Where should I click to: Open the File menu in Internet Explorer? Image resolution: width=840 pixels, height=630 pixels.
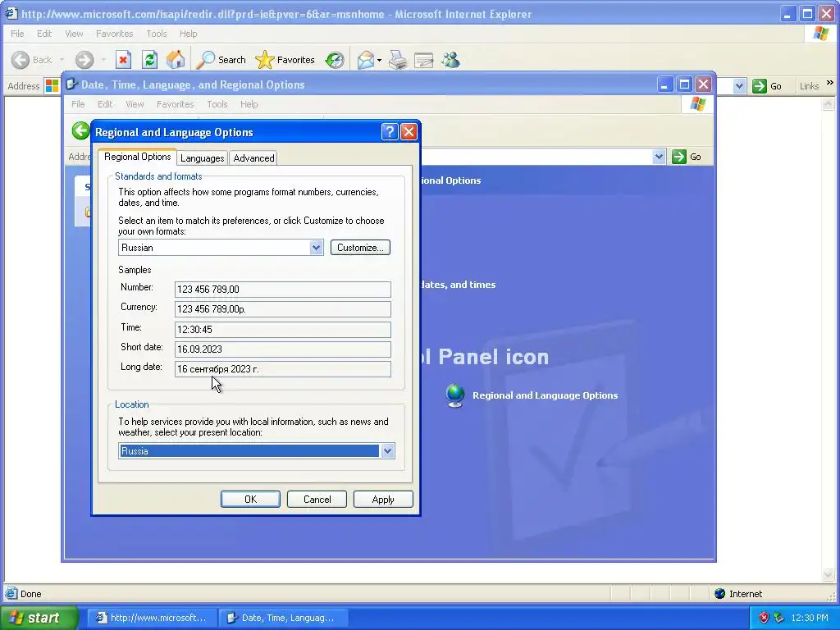pyautogui.click(x=17, y=33)
